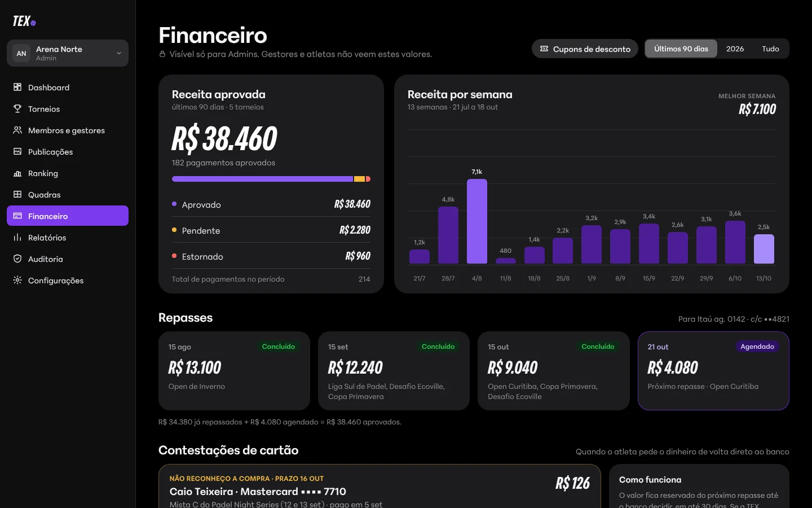Click the Estornado R$ 960 row
The width and height of the screenshot is (812, 508).
[x=271, y=256]
